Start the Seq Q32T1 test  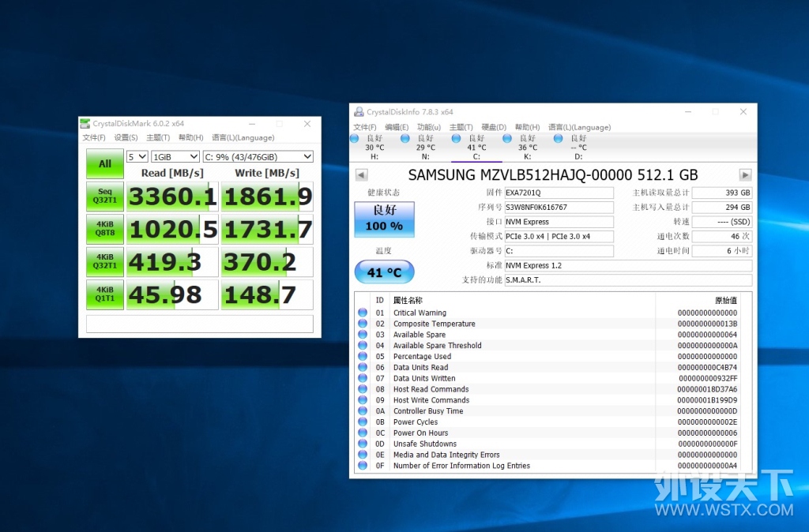pyautogui.click(x=105, y=196)
